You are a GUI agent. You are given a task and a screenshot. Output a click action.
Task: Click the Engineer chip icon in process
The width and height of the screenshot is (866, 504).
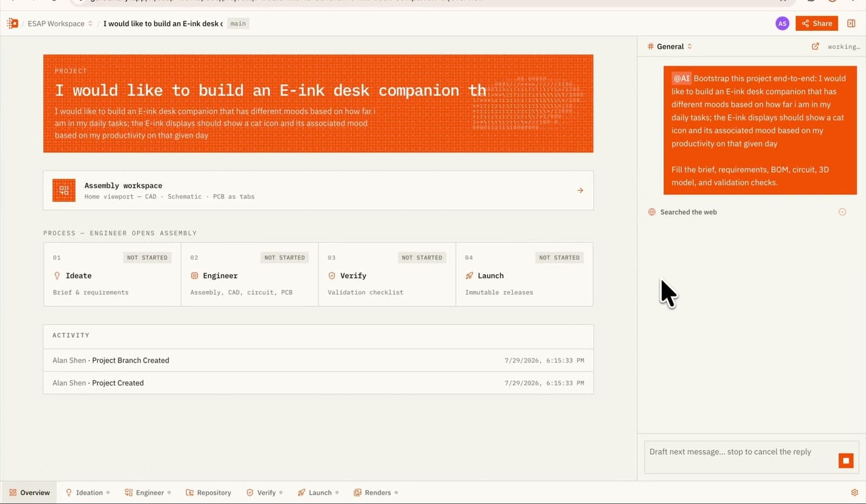click(194, 276)
